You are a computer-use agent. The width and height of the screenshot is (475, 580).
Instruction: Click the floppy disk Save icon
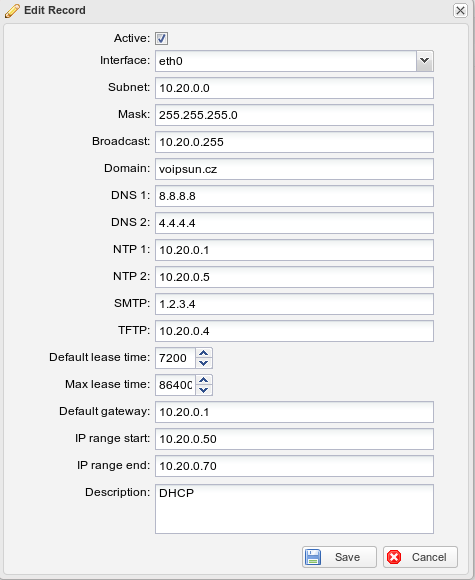pyautogui.click(x=313, y=557)
